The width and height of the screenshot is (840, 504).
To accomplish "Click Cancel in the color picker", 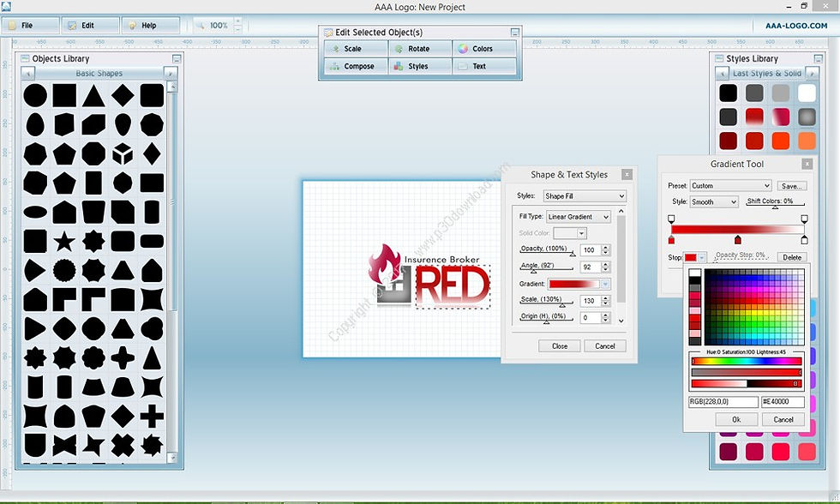I will pos(783,419).
